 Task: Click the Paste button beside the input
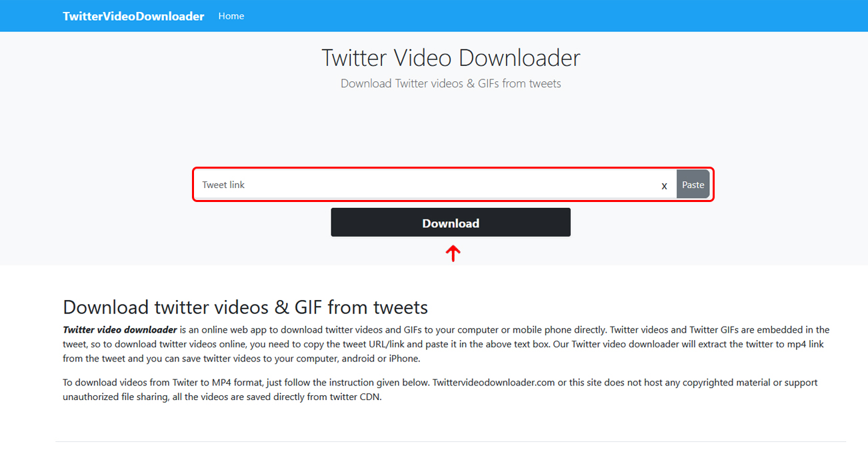[693, 185]
